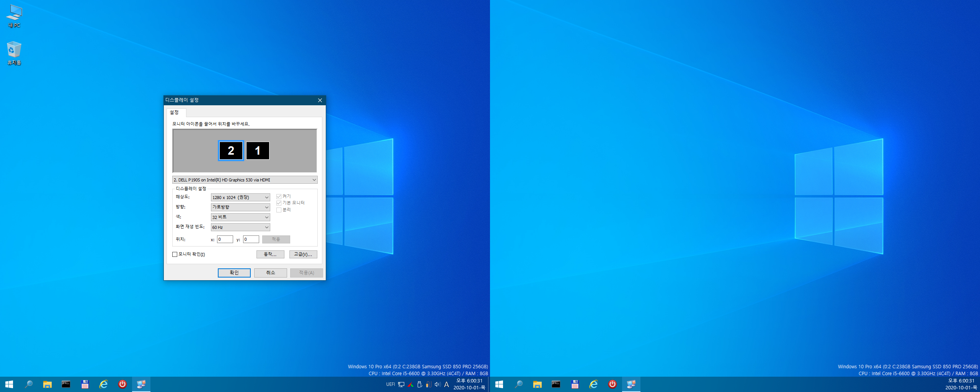Click search magnifier on right monitor taskbar
This screenshot has height=392, width=980.
tap(518, 384)
